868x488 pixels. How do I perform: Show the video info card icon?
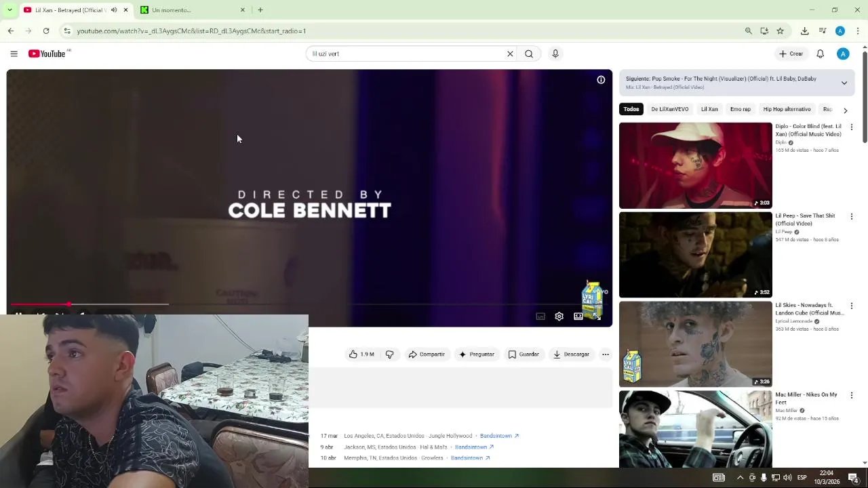[601, 80]
